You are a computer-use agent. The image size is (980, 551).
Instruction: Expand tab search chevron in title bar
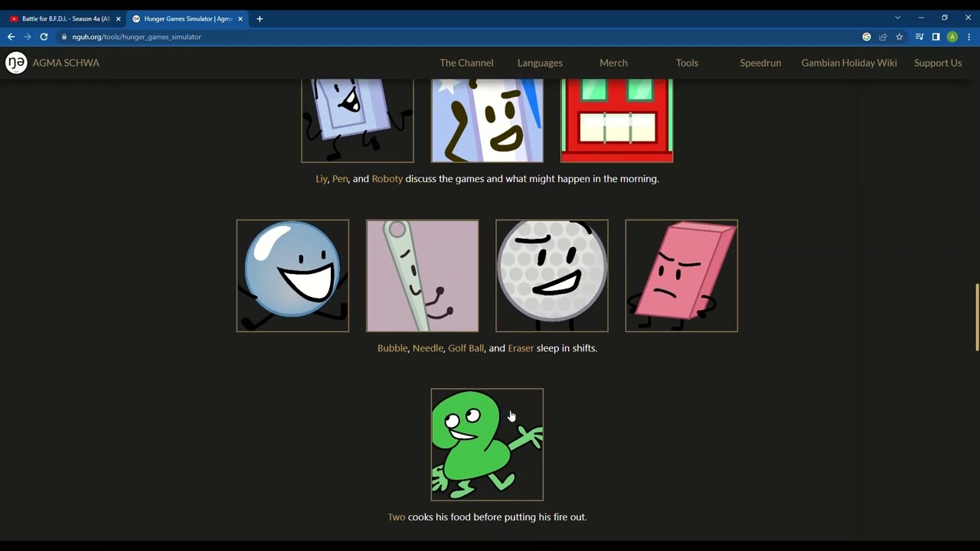tap(898, 18)
